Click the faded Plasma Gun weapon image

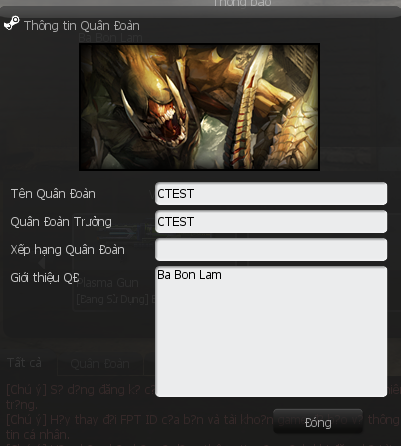pyautogui.click(x=128, y=232)
